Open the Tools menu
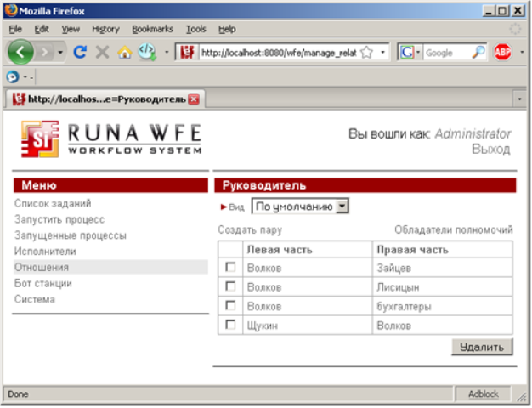 pos(195,29)
